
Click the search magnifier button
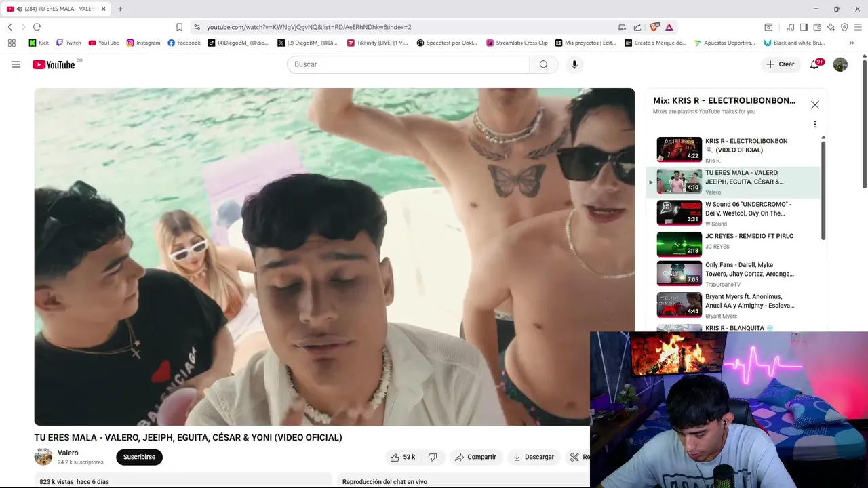point(543,64)
